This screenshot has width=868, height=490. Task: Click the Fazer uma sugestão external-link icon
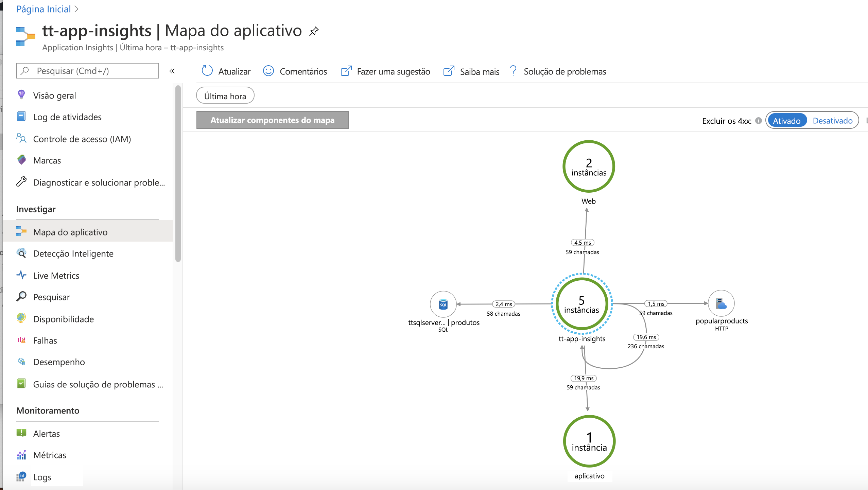346,71
